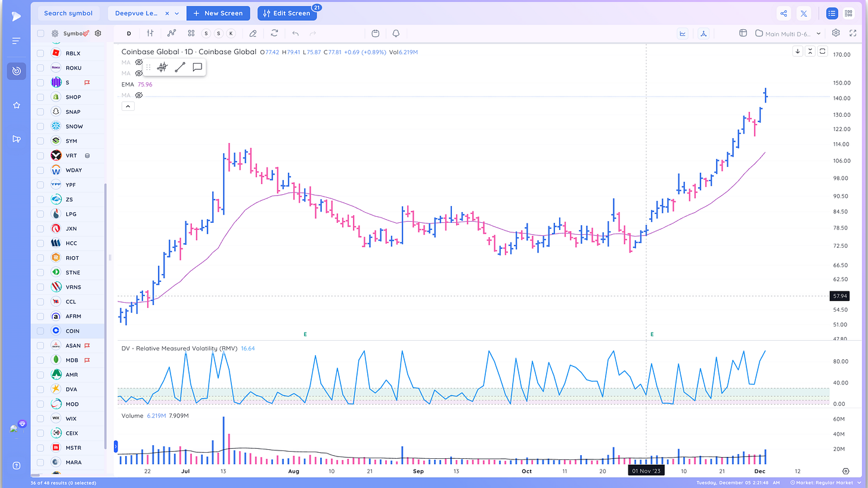Click the line study nodes icon
This screenshot has height=488, width=868.
pos(172,33)
